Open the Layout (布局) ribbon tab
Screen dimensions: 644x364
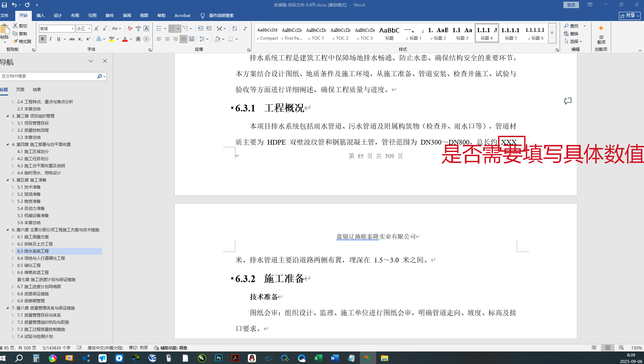coord(75,16)
